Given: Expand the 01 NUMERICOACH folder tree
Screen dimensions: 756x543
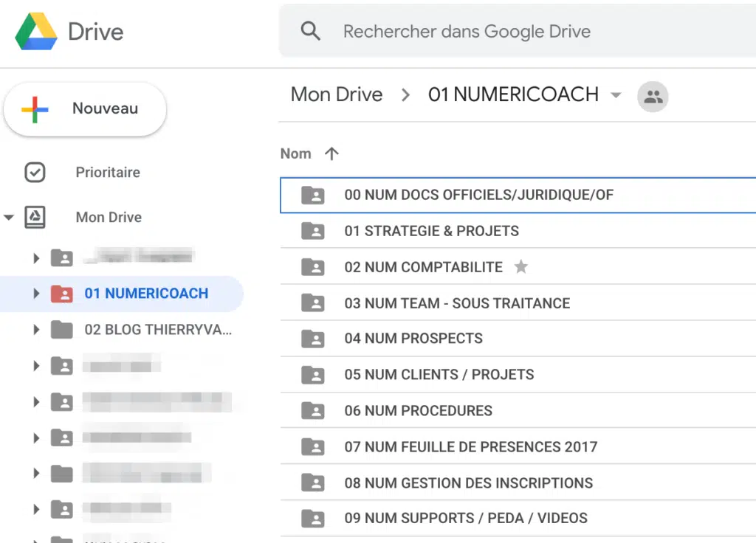Looking at the screenshot, I should [x=35, y=294].
